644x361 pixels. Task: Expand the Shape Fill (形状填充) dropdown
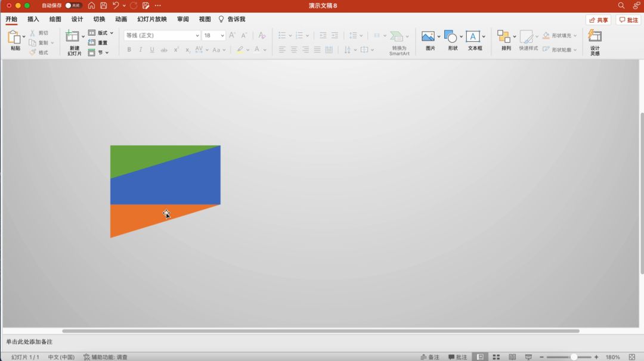tap(575, 36)
